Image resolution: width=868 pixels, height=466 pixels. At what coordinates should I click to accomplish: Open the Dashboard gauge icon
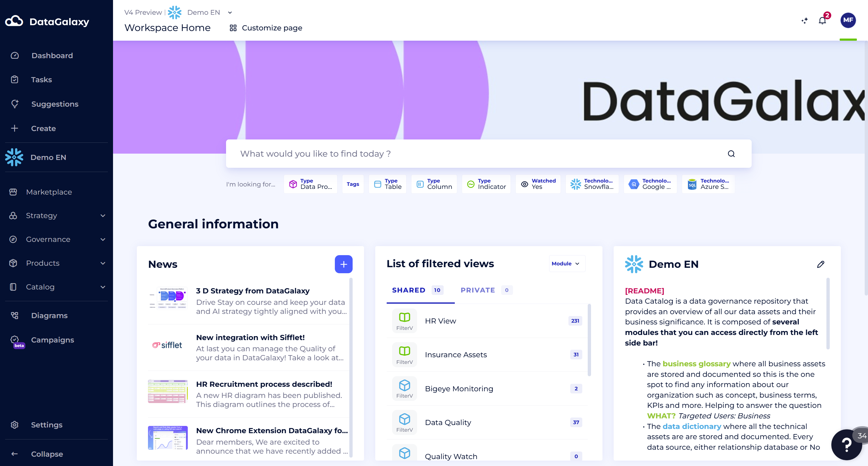[x=14, y=55]
